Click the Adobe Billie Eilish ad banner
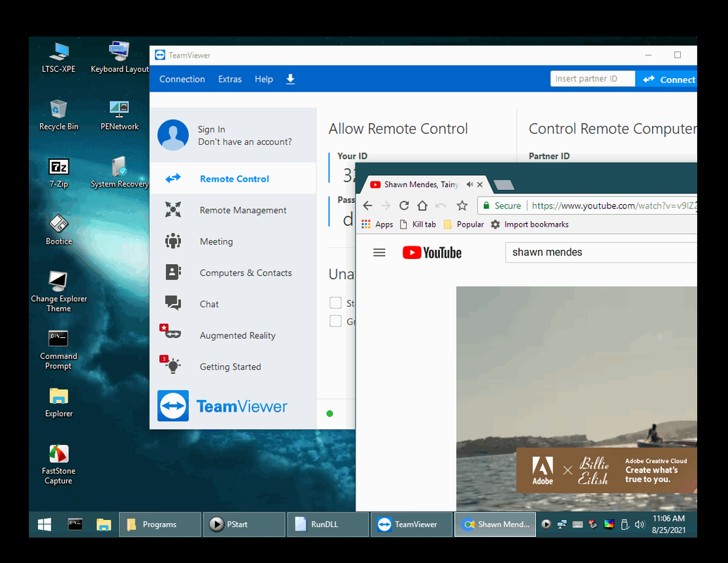 point(606,470)
